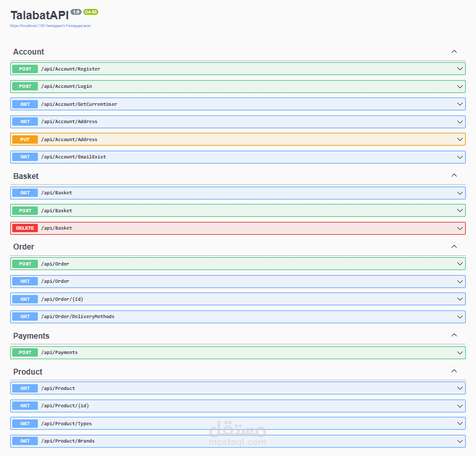476x456 pixels.
Task: Collapse the Product section
Action: 454,371
